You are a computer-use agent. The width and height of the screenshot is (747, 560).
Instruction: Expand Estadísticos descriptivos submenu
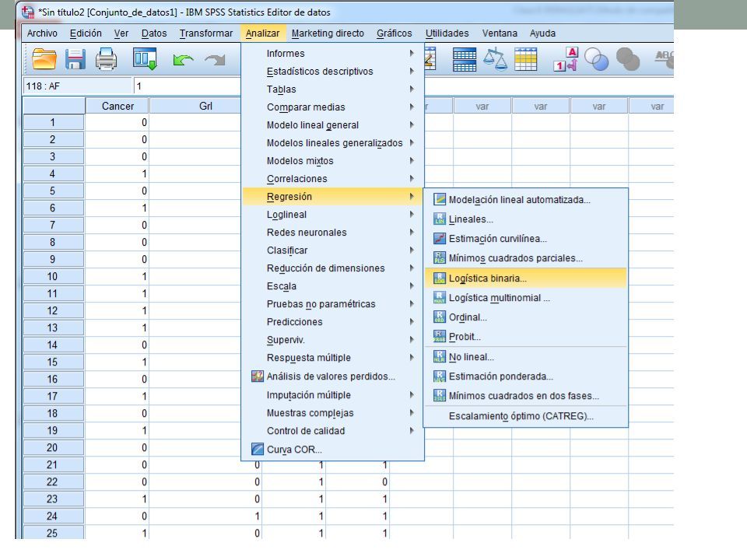click(x=332, y=72)
